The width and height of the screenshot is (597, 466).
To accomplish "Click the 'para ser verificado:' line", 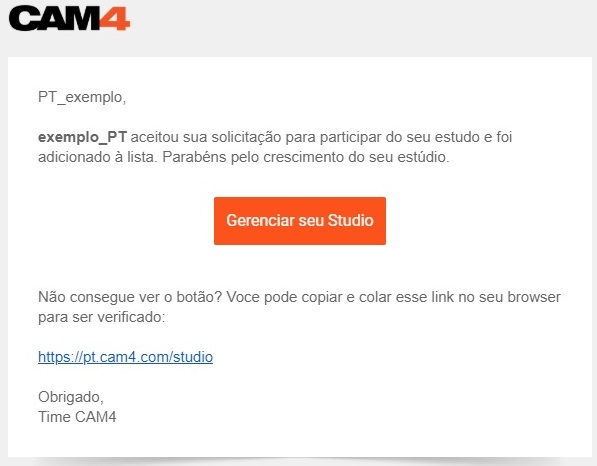I will 102,317.
